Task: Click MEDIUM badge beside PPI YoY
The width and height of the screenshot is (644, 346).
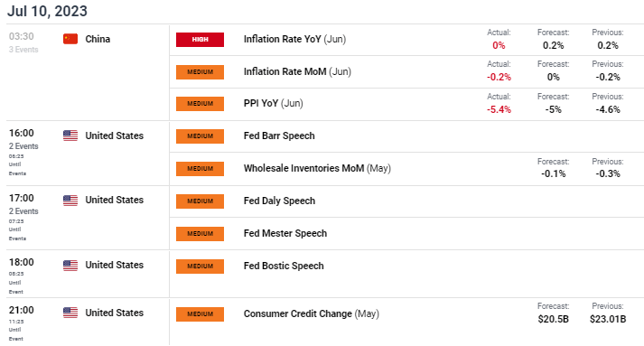Action: pyautogui.click(x=200, y=104)
